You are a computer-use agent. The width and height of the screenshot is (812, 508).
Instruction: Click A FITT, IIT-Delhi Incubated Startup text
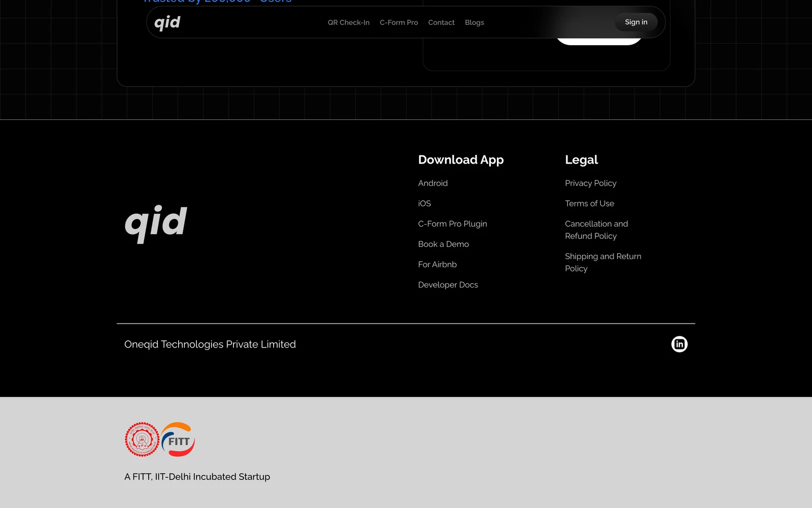pos(197,477)
